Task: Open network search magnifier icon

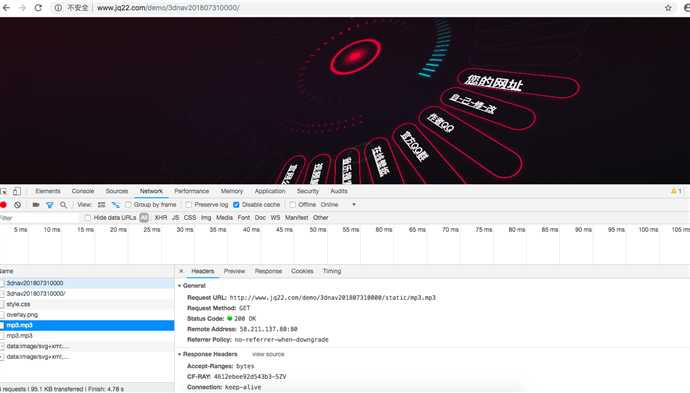Action: pos(63,205)
